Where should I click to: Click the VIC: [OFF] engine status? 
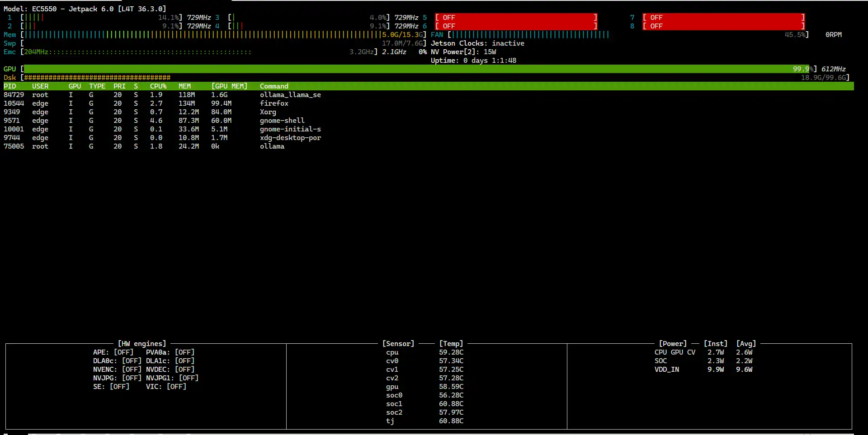[166, 387]
